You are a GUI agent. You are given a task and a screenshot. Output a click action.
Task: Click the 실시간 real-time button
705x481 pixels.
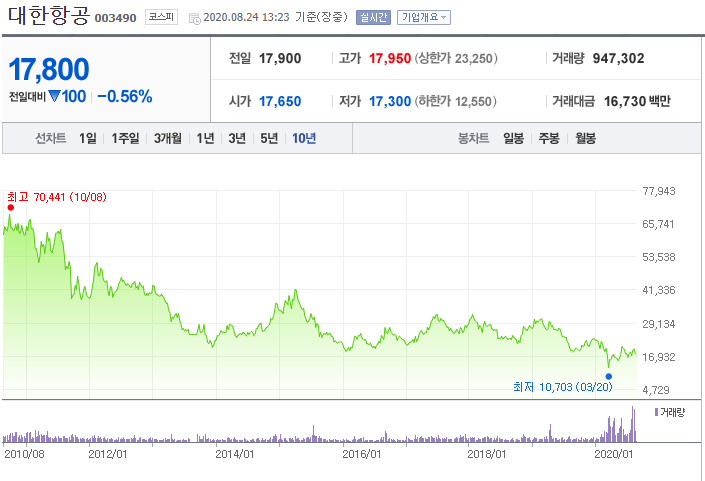tap(373, 18)
